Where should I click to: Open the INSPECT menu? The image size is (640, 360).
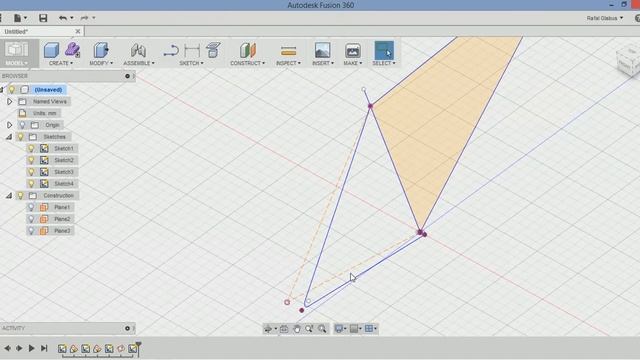coord(288,63)
